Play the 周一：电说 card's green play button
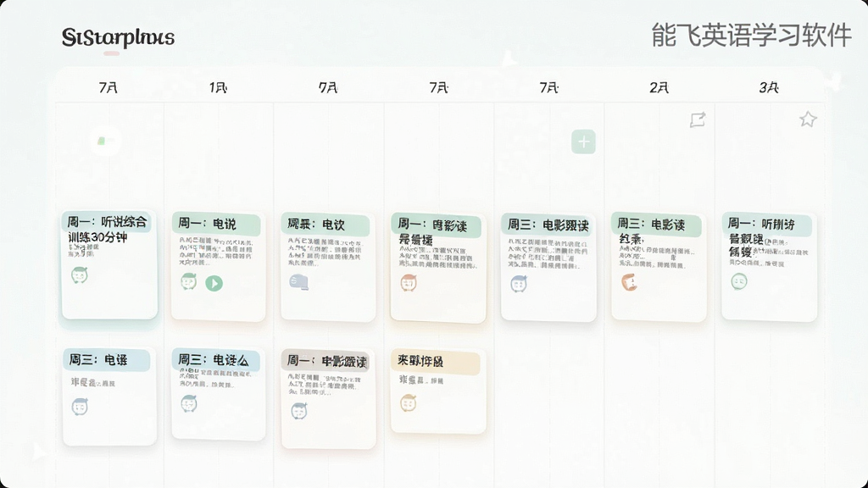The width and height of the screenshot is (868, 488). [214, 283]
